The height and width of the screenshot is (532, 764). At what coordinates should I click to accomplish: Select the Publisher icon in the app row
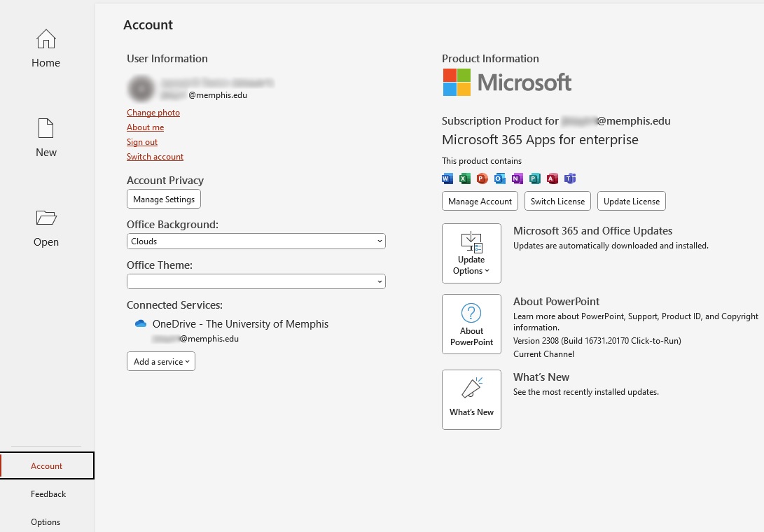(534, 178)
